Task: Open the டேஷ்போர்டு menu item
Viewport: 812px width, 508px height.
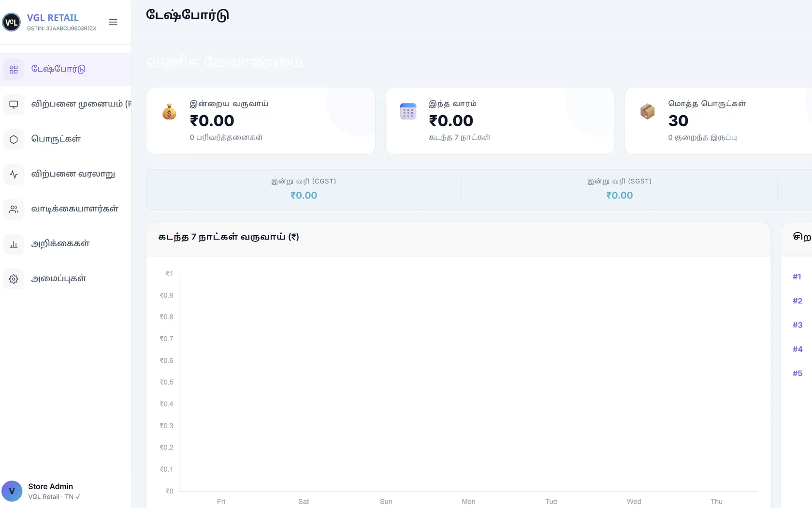Action: 66,69
